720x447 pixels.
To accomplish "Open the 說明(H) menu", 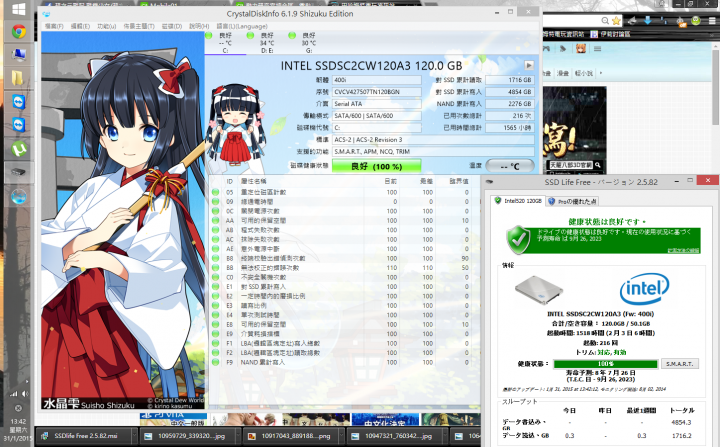I will (199, 26).
